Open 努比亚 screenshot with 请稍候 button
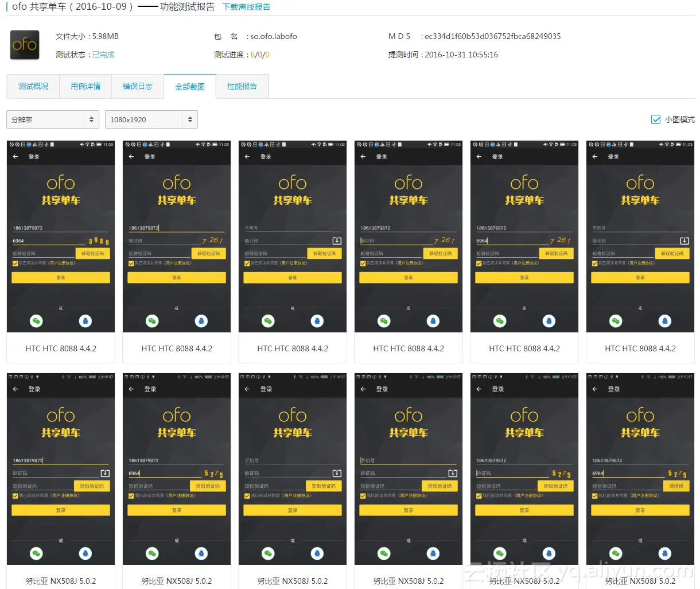The image size is (700, 589). (640, 468)
